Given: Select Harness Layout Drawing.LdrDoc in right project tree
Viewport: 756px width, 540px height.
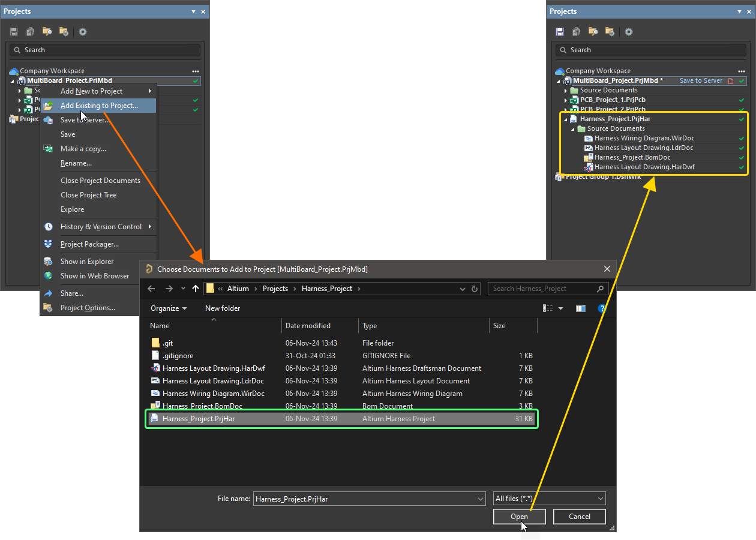Looking at the screenshot, I should (x=644, y=148).
